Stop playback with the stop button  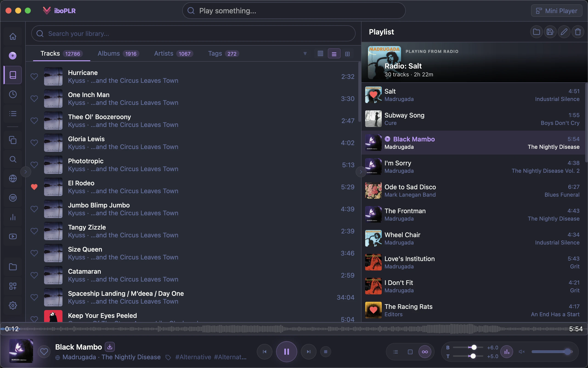326,352
